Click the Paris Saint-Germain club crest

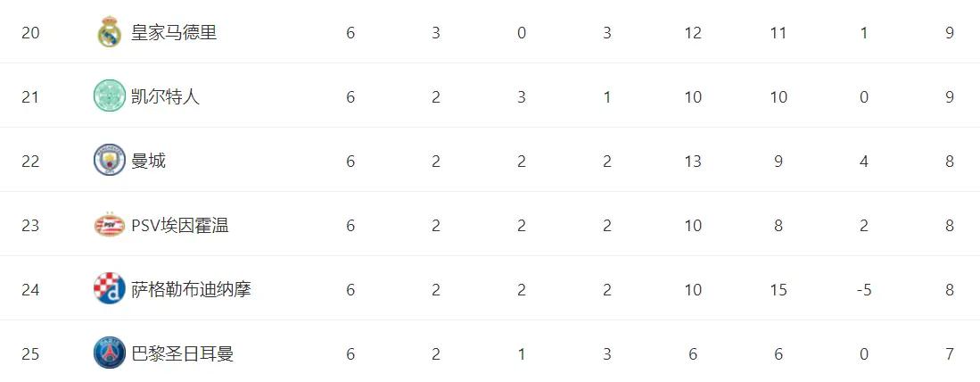click(110, 353)
